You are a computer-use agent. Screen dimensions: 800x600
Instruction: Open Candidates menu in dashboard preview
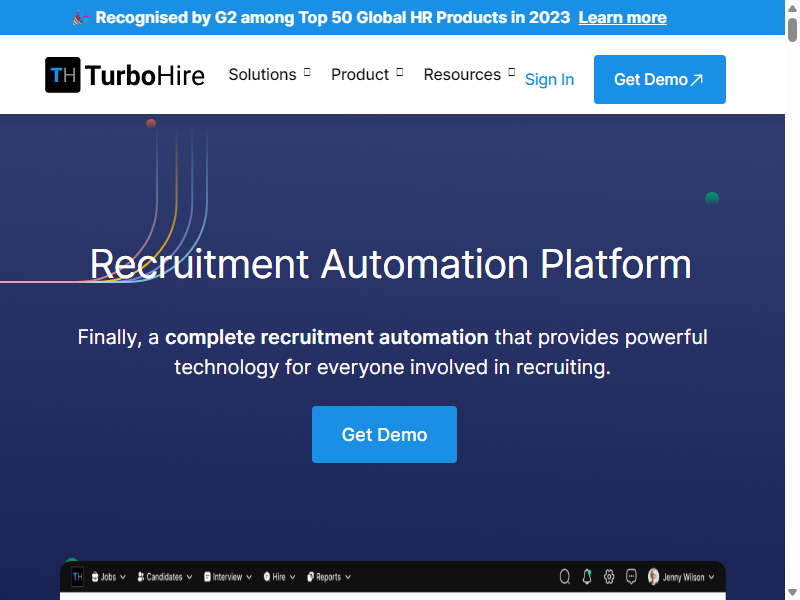165,577
